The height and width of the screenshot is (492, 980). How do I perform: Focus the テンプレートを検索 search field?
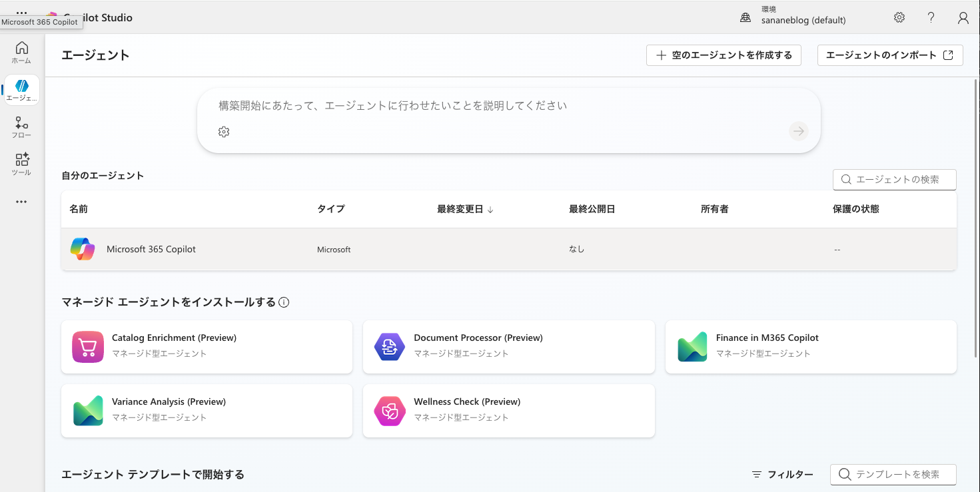[893, 475]
